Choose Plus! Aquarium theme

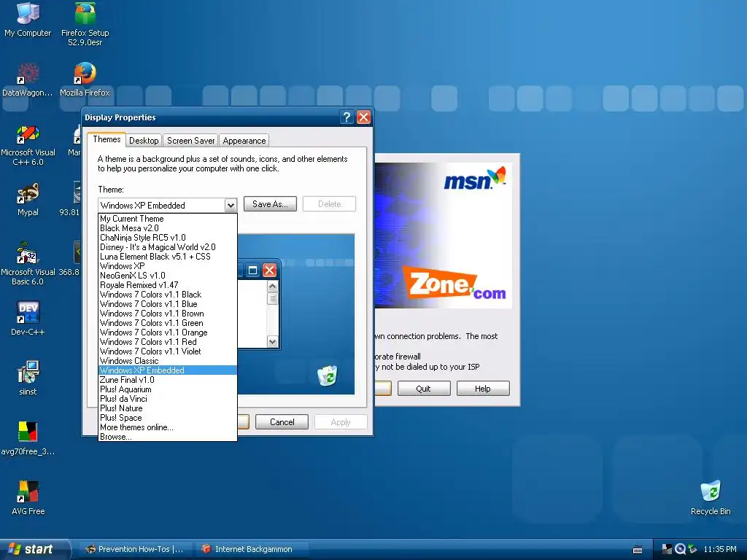167,389
